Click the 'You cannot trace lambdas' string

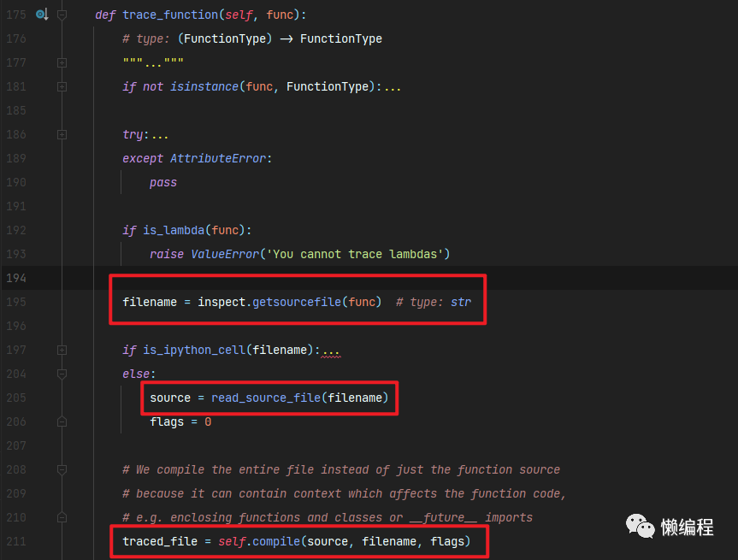[x=355, y=255]
